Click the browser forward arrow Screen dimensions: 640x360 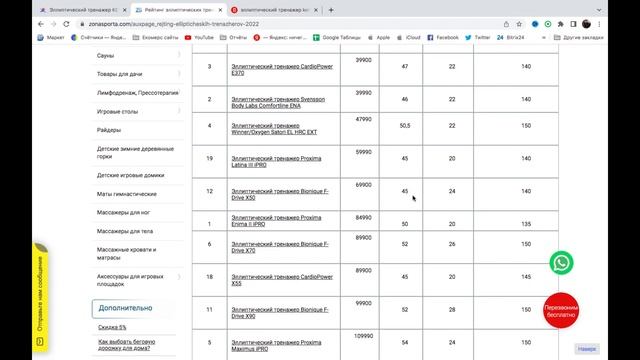pos(53,24)
